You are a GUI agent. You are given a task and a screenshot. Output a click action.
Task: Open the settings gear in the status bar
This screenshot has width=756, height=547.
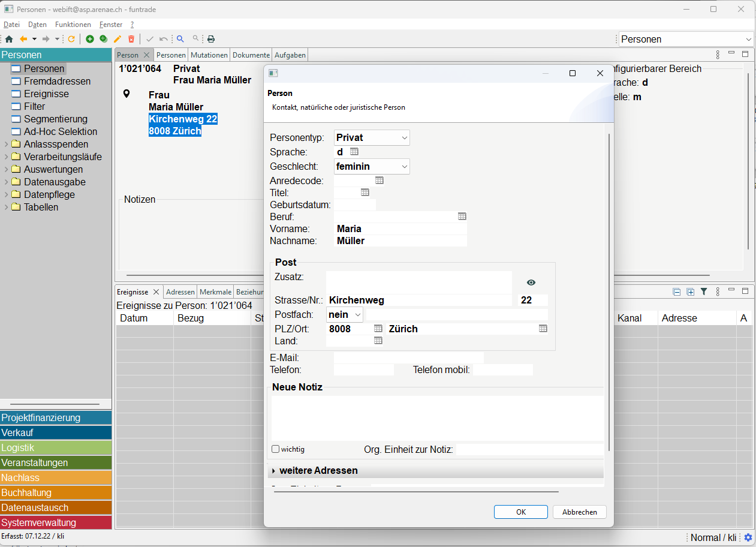click(x=748, y=537)
